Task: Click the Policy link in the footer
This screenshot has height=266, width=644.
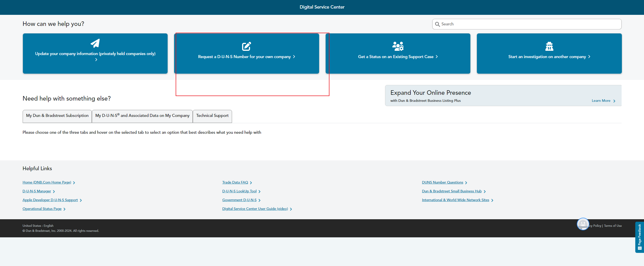Action: (595, 226)
